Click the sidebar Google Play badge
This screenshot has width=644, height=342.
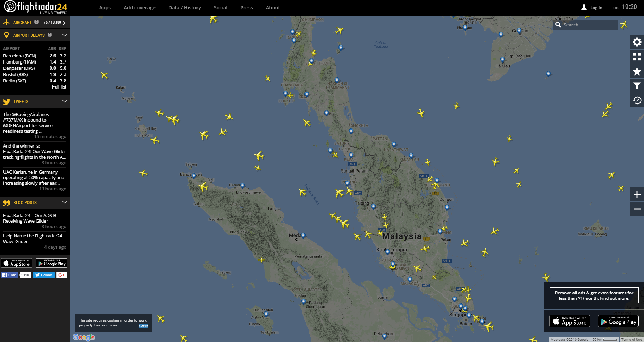click(x=51, y=263)
